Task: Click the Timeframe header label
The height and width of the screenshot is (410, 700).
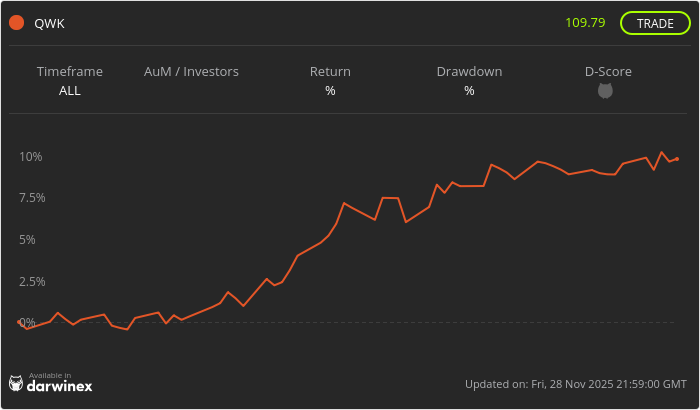Action: pyautogui.click(x=70, y=72)
